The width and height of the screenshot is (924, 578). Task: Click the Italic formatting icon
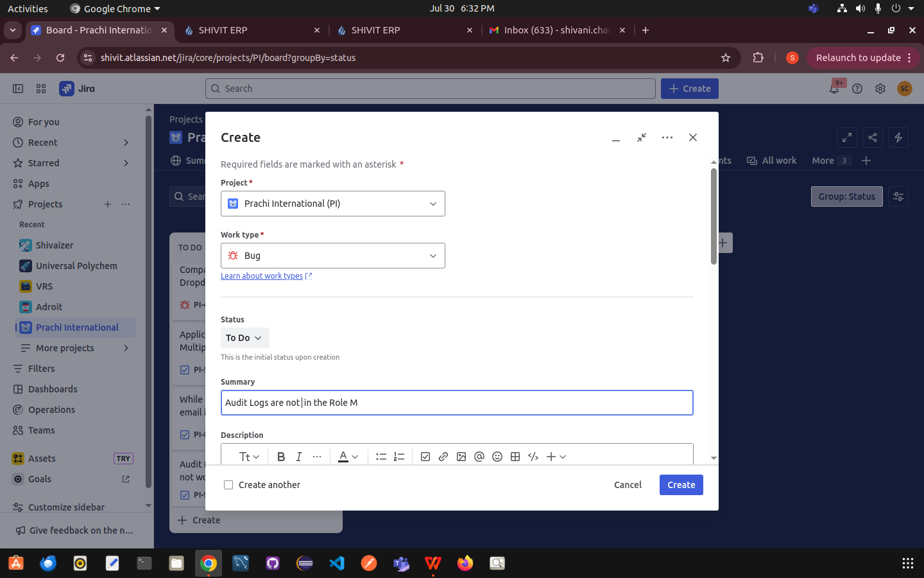pyautogui.click(x=299, y=457)
